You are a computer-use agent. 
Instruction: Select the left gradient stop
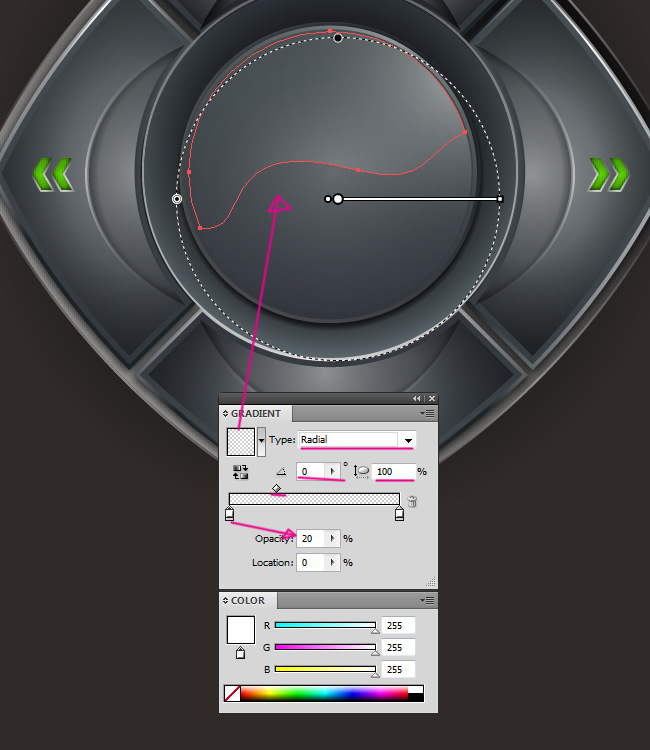pyautogui.click(x=230, y=514)
